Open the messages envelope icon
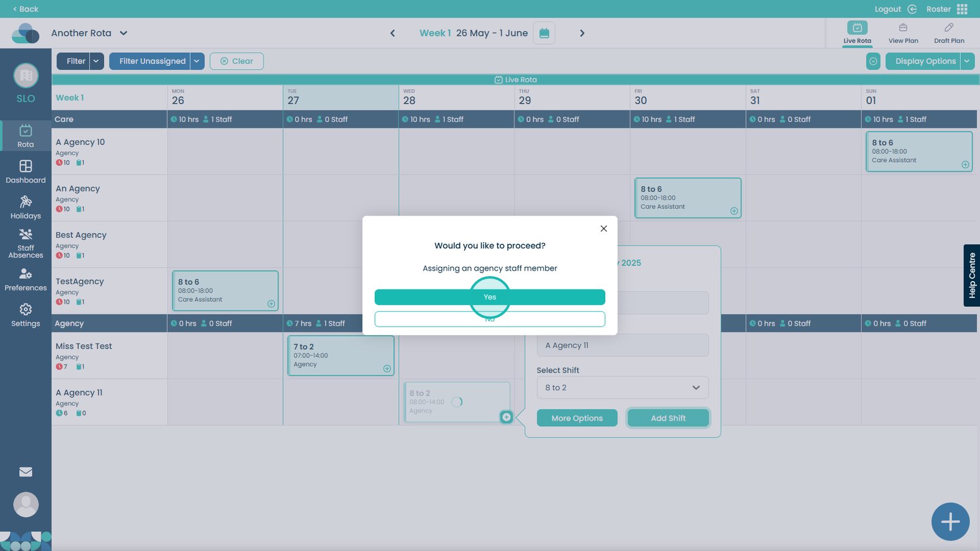The image size is (980, 551). point(26,472)
